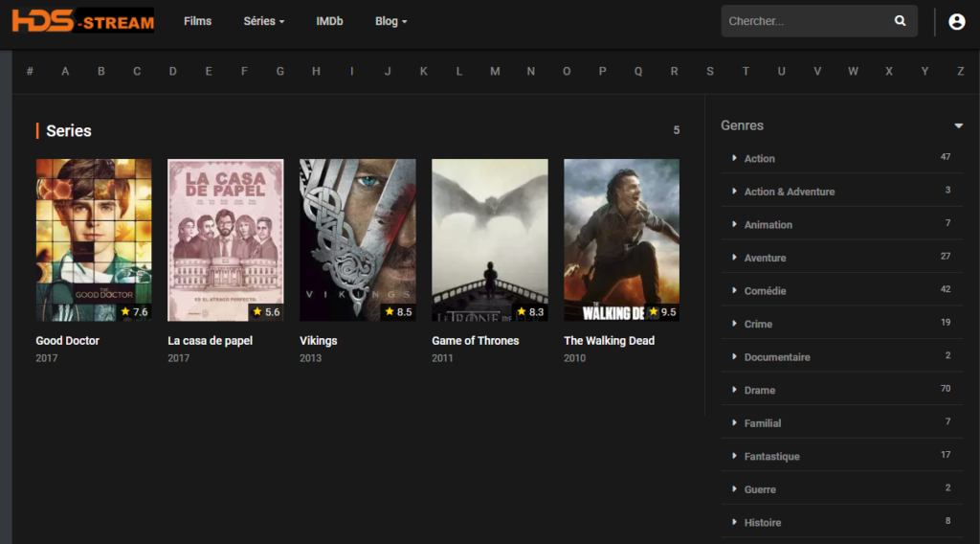Click the HDS-Stream logo
980x544 pixels.
coord(83,21)
